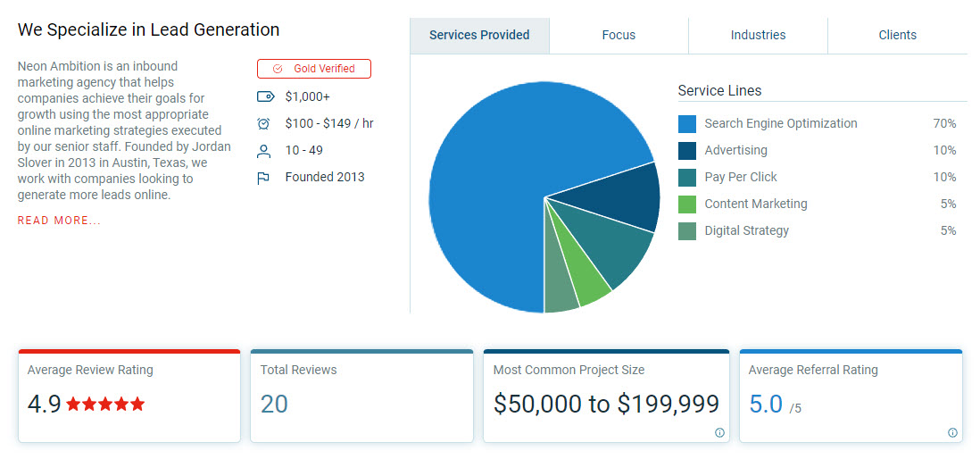Click the Advertising dark blue legend swatch
This screenshot has height=459, width=980.
[x=686, y=151]
